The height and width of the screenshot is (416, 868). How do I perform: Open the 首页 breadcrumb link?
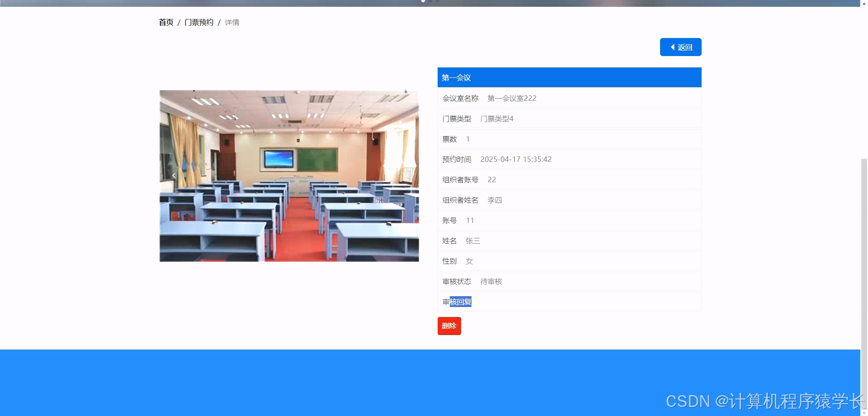pos(165,22)
